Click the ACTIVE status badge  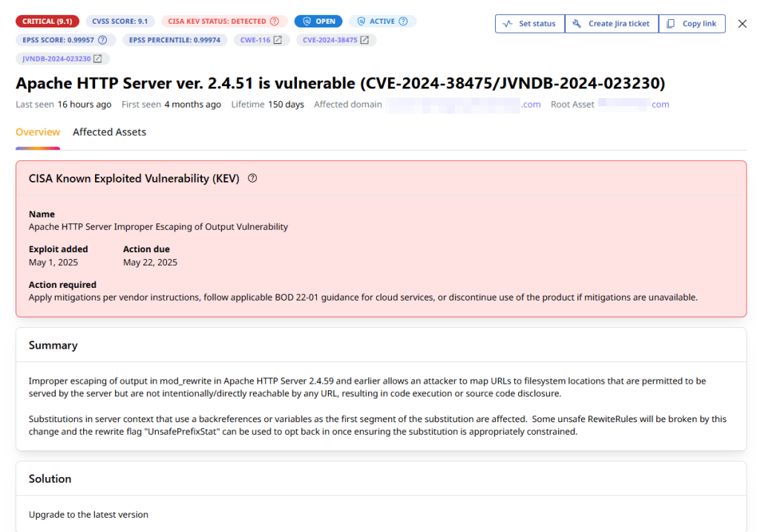tap(382, 22)
